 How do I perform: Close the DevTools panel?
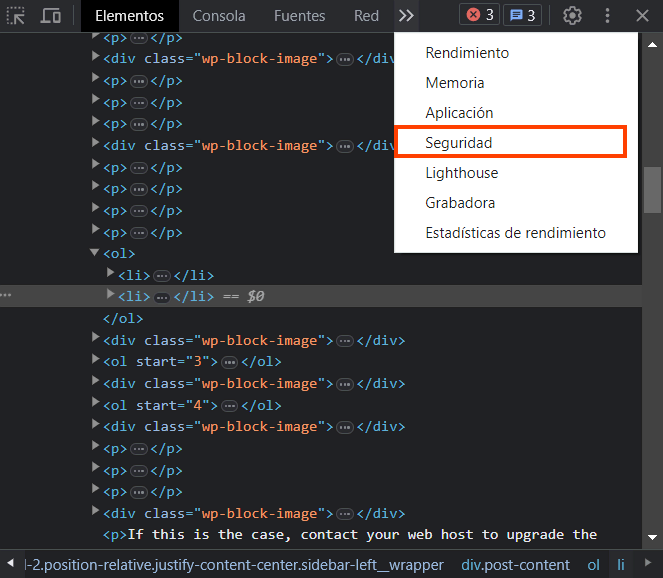point(642,16)
